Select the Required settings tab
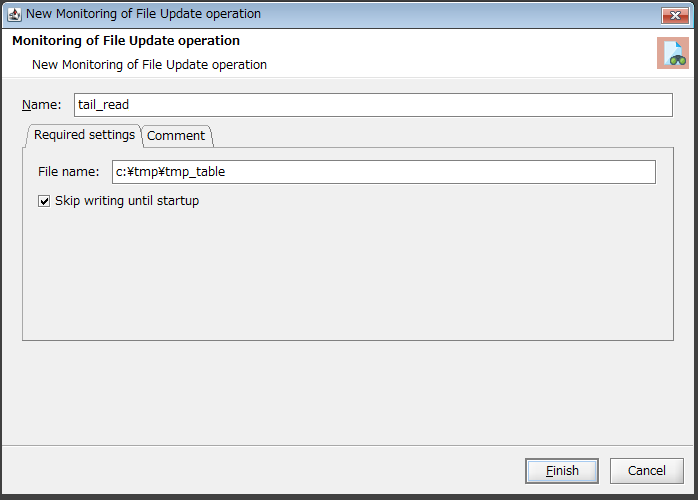Screen dimensions: 698x500 84,135
